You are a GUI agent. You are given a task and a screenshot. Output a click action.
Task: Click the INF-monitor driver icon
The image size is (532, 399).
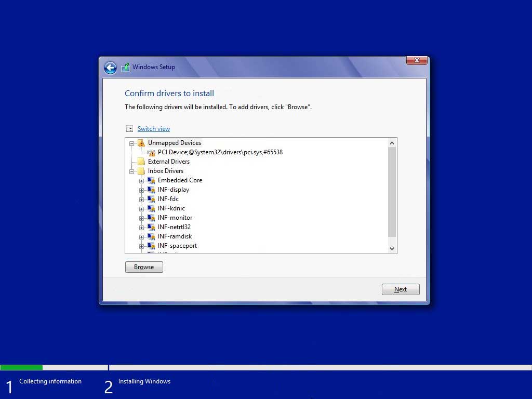151,218
